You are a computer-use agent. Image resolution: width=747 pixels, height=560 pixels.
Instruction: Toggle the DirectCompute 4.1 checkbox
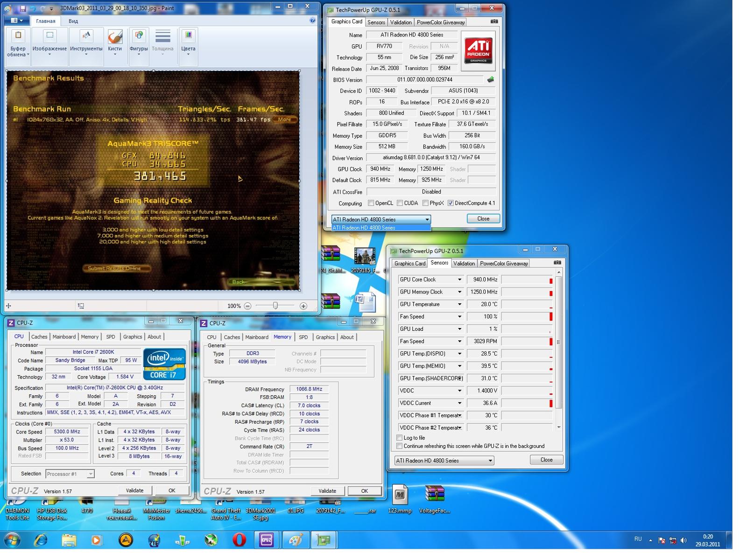451,203
